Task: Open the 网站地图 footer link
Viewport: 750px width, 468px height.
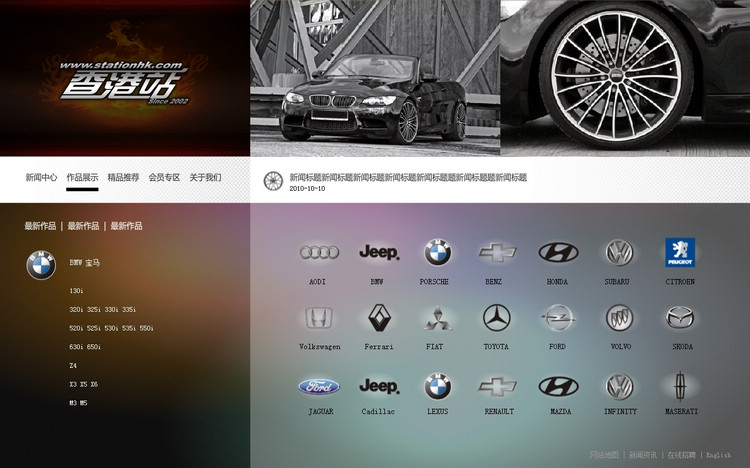Action: tap(604, 455)
